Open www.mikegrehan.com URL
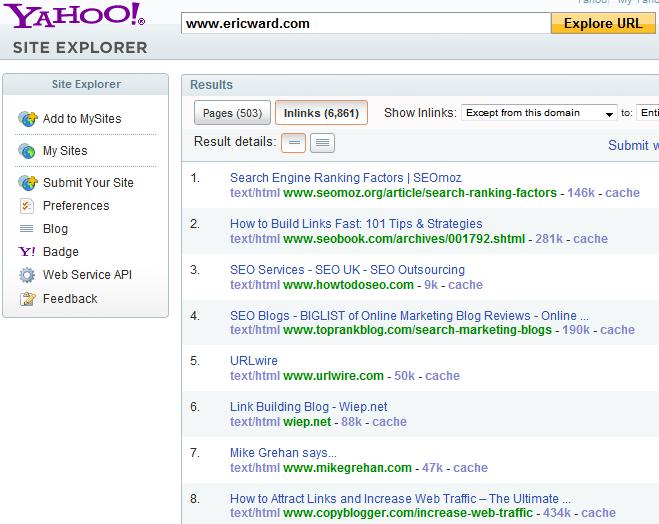 pyautogui.click(x=348, y=468)
